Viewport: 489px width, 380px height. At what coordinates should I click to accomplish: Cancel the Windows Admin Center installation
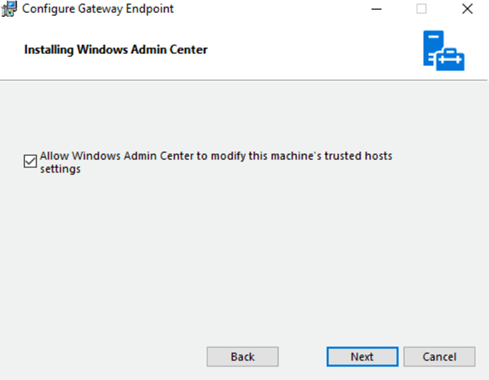tap(439, 357)
